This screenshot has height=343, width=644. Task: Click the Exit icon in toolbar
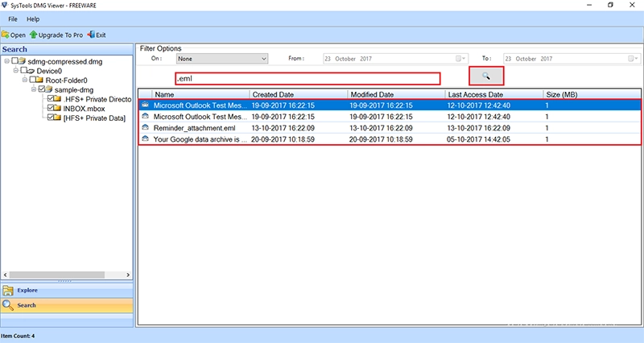[91, 35]
